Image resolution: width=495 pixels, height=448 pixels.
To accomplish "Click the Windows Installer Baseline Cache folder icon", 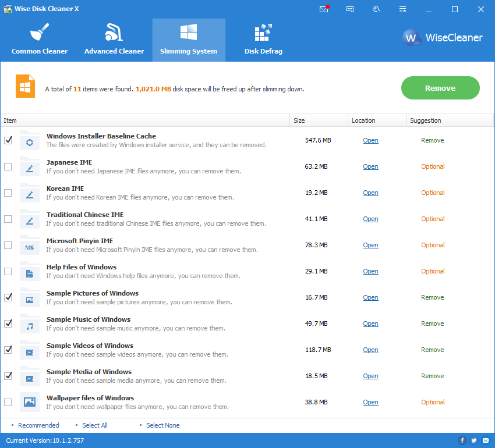I will [30, 140].
